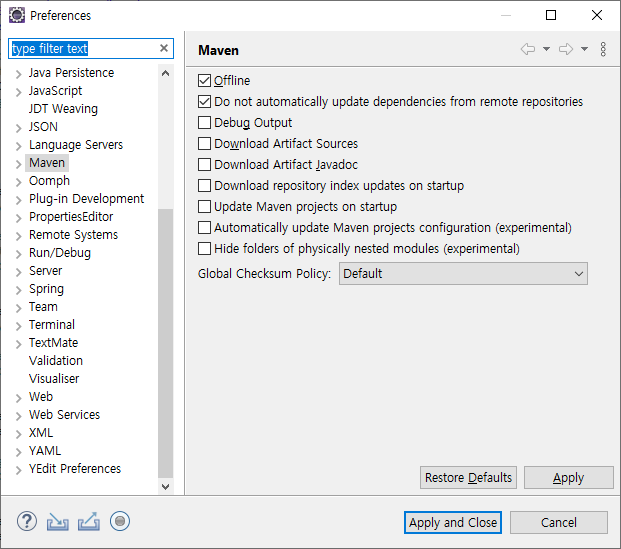Expand the XML tree node

[18, 434]
